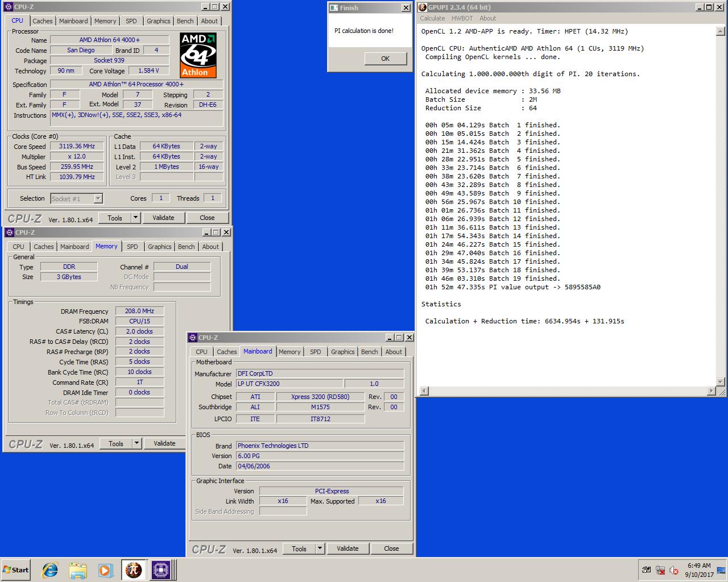Click the Core Voltage 1.584 V field

tap(148, 70)
